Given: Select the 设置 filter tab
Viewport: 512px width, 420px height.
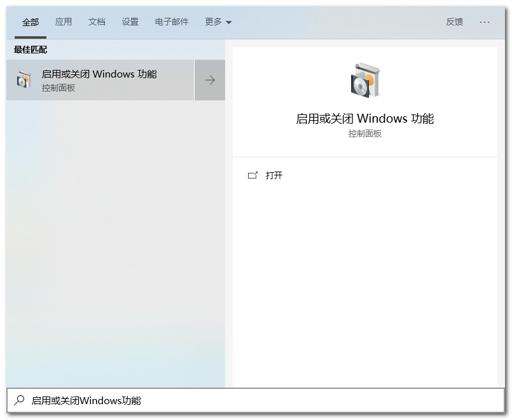Looking at the screenshot, I should pyautogui.click(x=130, y=22).
